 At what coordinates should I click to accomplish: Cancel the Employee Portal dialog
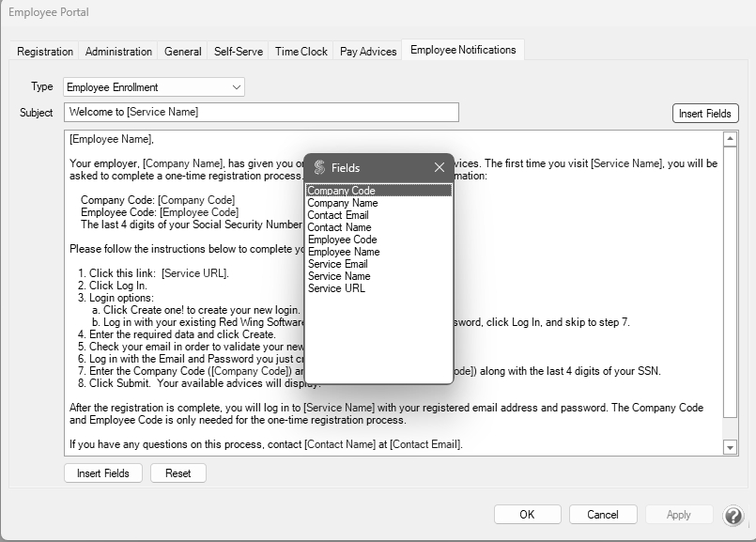[603, 515]
